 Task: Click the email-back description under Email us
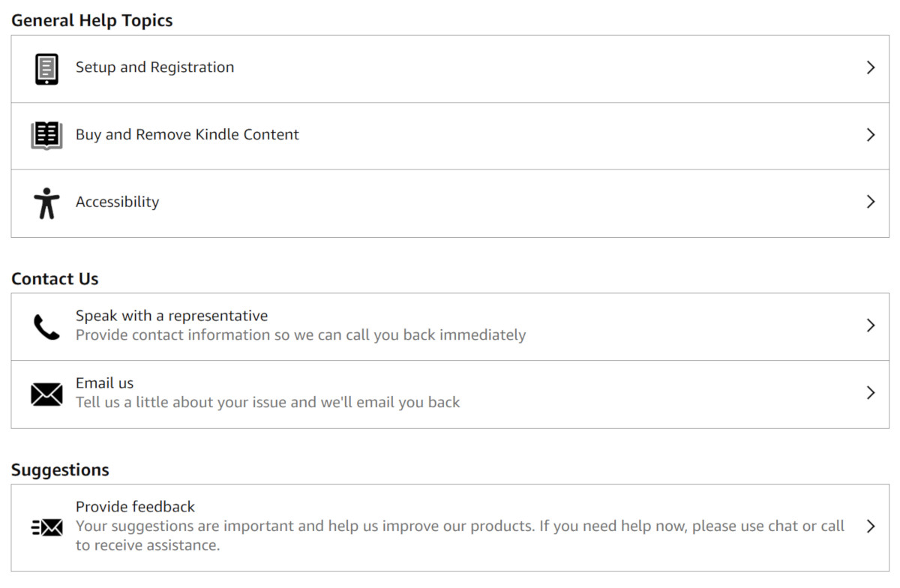coord(268,403)
